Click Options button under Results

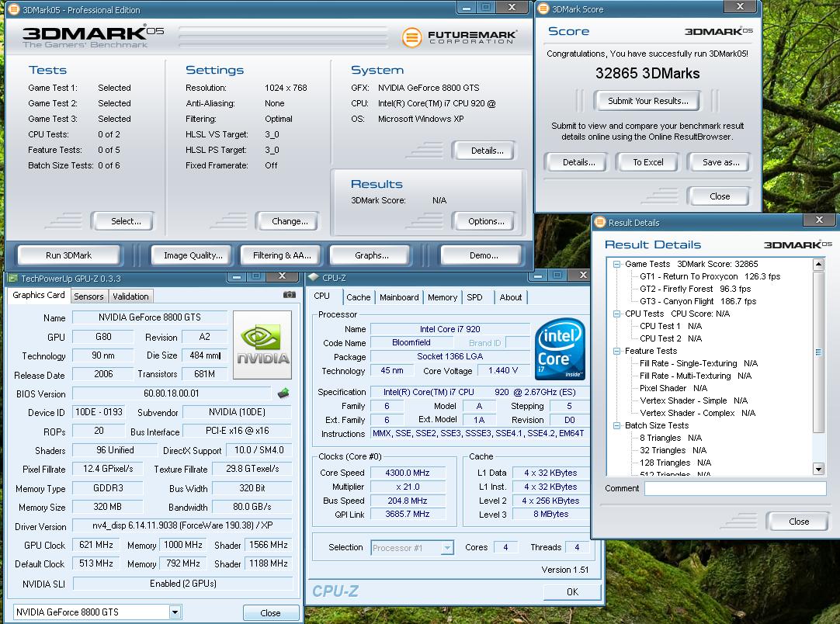[x=486, y=221]
